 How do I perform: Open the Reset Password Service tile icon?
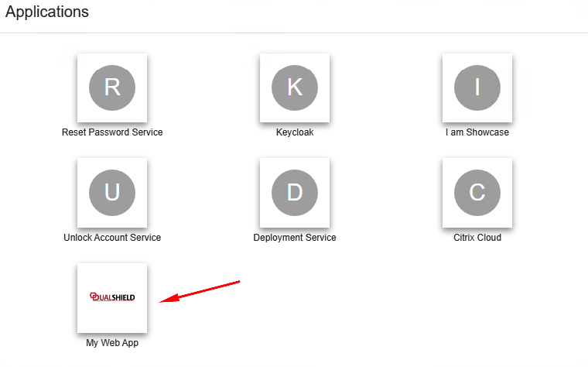tap(112, 87)
